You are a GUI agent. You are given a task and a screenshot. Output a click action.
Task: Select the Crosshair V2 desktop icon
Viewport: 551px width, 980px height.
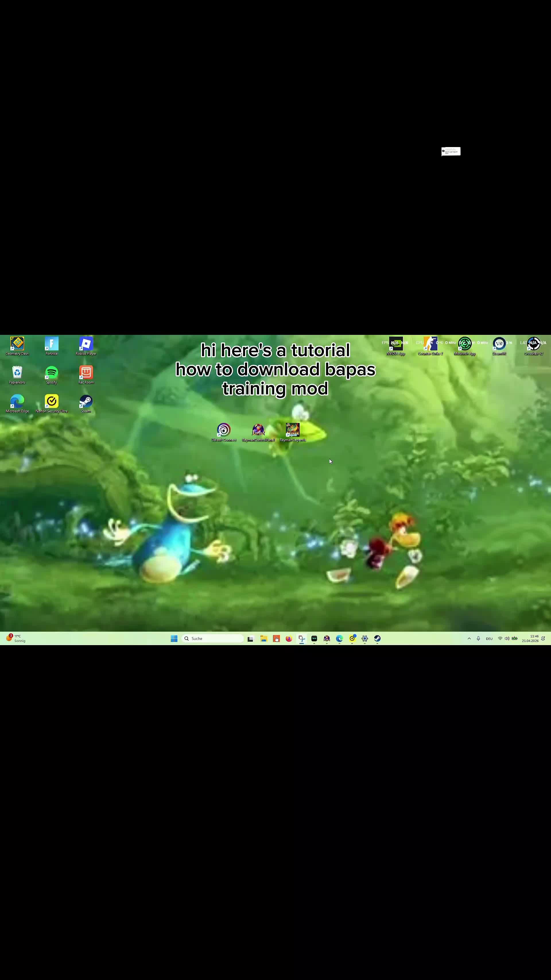click(533, 346)
